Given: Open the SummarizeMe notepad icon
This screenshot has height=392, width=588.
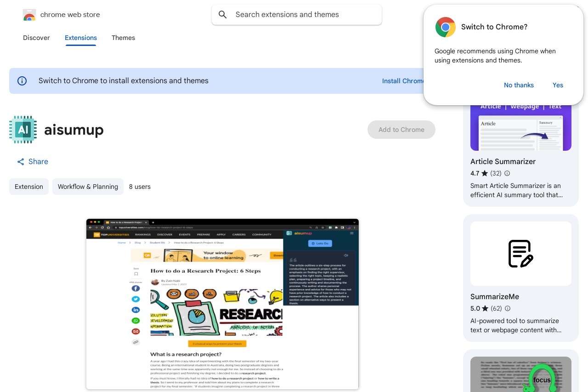Looking at the screenshot, I should click(521, 254).
